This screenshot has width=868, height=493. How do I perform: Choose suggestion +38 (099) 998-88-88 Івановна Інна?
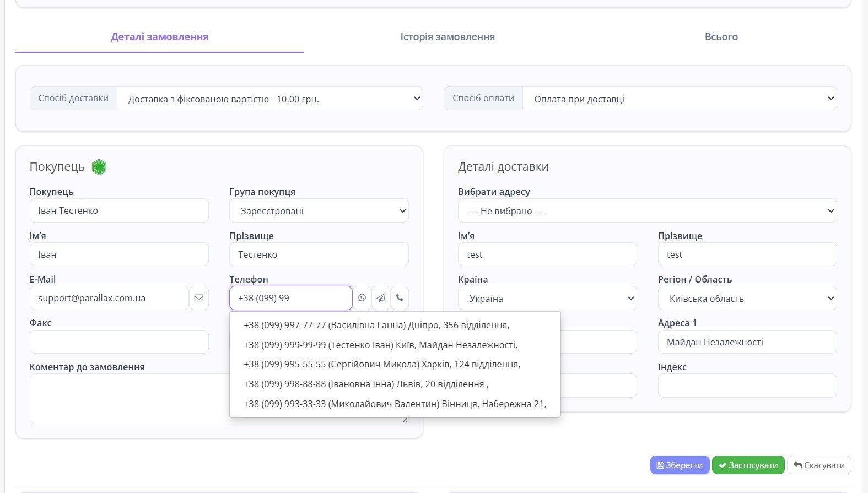[x=395, y=384]
